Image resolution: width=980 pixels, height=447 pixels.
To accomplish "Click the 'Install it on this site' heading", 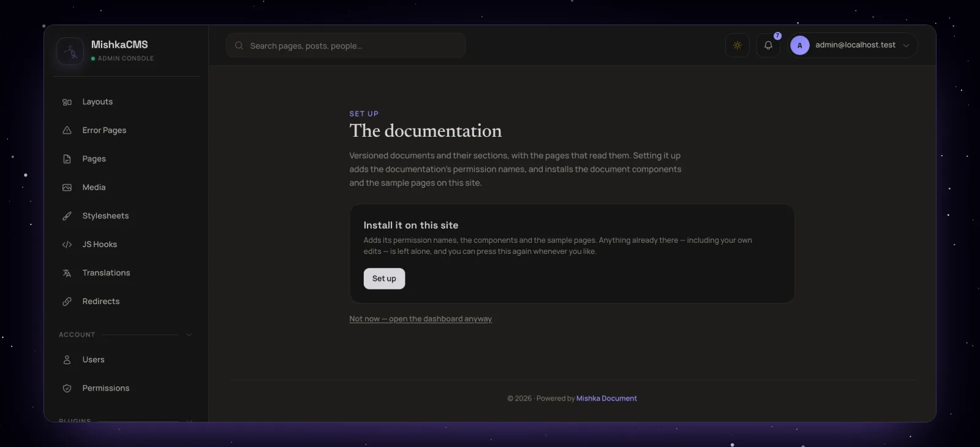I will click(411, 226).
